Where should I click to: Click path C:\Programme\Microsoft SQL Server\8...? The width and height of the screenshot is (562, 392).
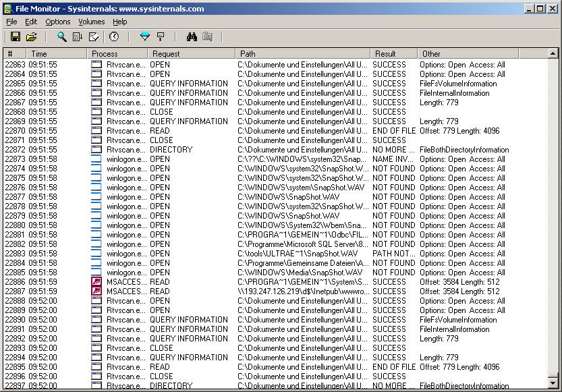303,244
